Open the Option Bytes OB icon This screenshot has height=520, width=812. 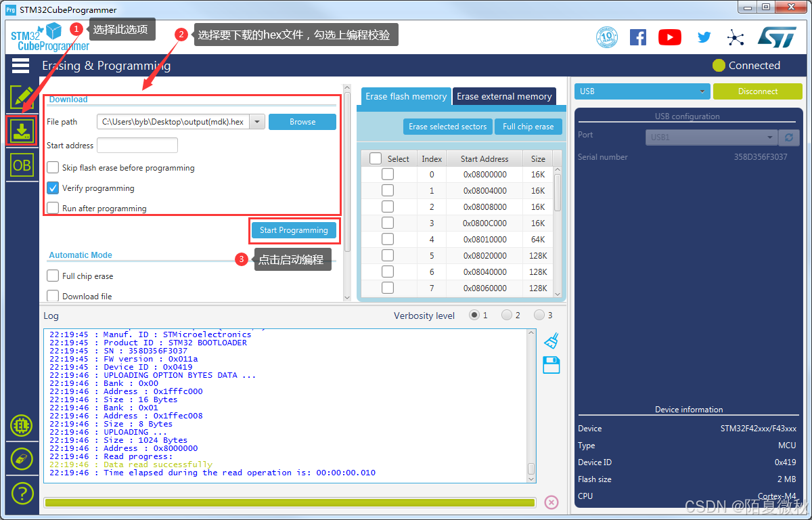[22, 165]
